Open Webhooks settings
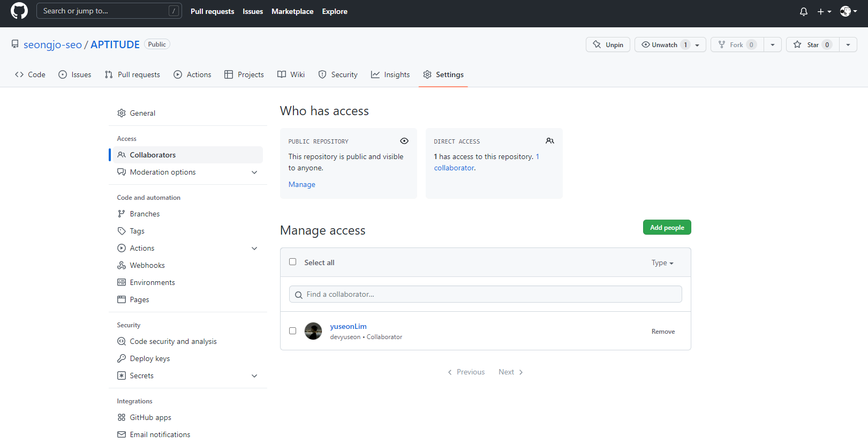This screenshot has width=868, height=443. point(188,265)
